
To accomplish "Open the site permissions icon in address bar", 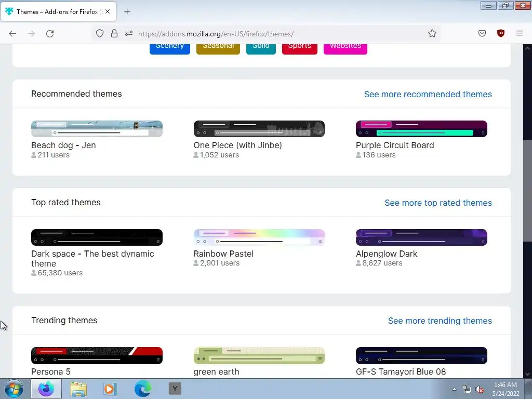I will 129,33.
